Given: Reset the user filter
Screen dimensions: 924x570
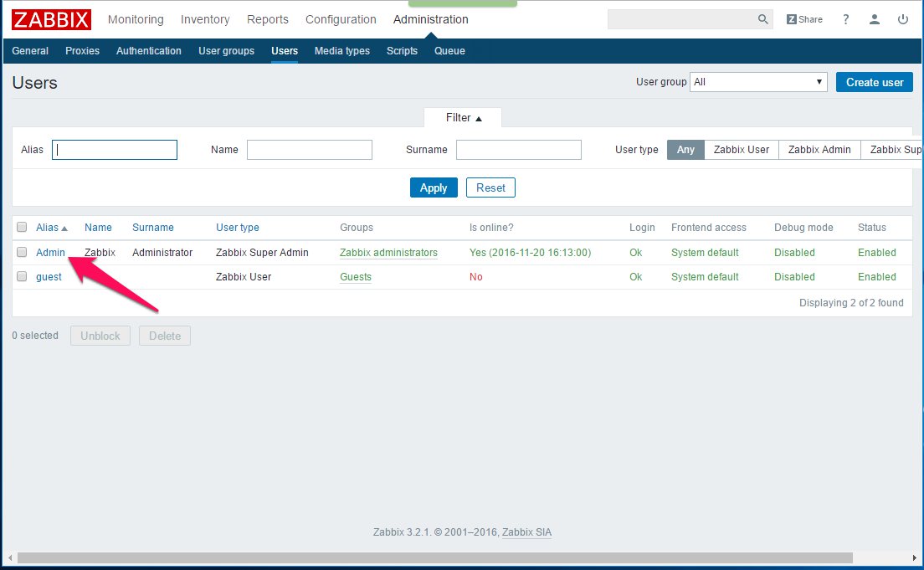Looking at the screenshot, I should click(490, 187).
